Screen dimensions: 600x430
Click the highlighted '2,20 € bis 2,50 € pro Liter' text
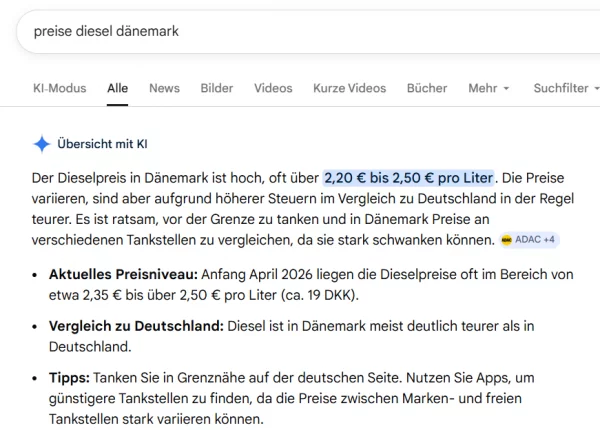[x=409, y=178]
